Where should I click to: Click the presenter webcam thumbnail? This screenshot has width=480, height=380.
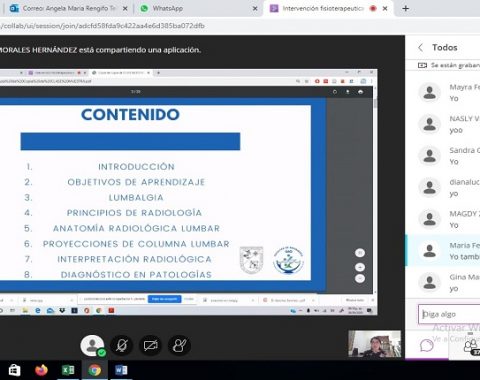point(375,344)
